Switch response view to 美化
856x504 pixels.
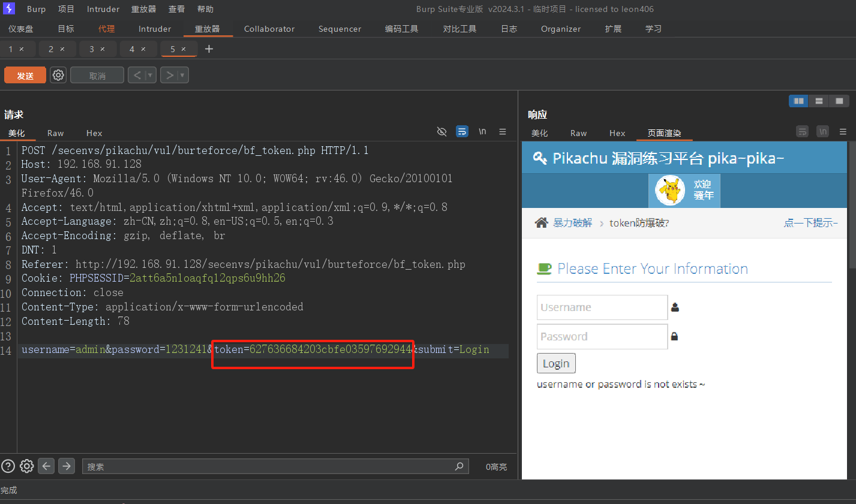click(x=539, y=133)
